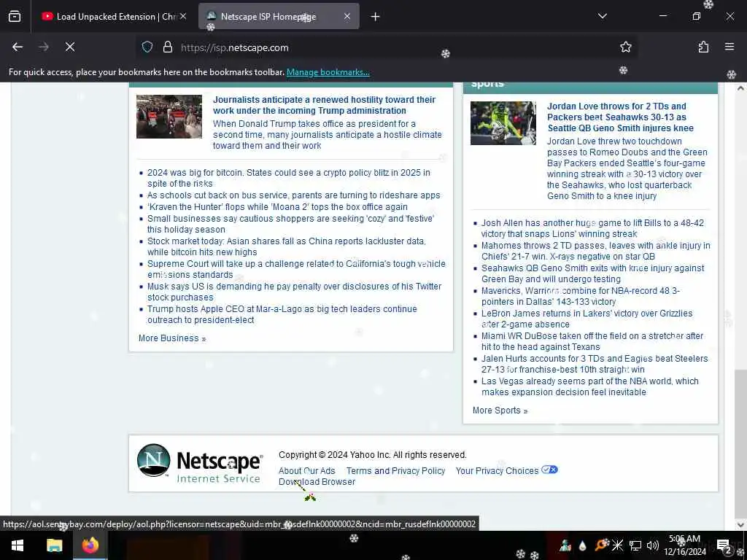The width and height of the screenshot is (747, 560).
Task: Open Mahomes ankle injury story
Action: pos(595,251)
